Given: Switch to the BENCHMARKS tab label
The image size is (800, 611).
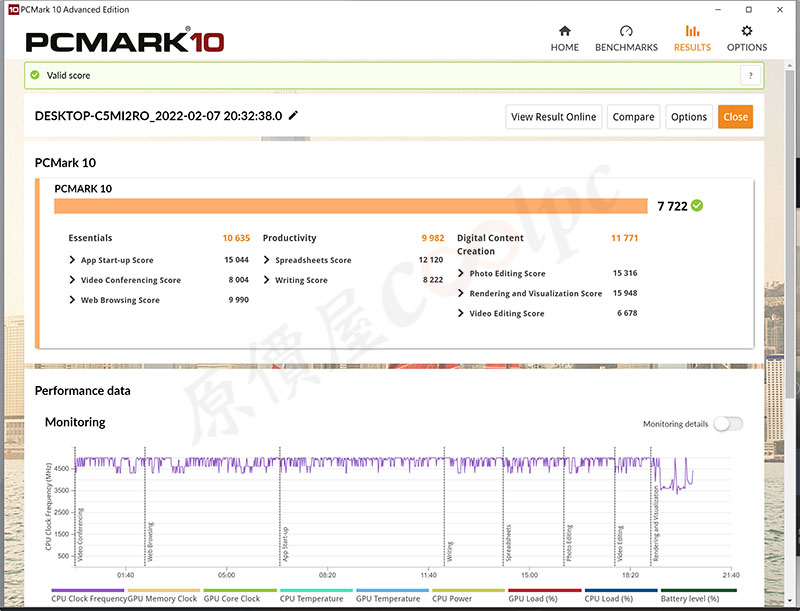Looking at the screenshot, I should [626, 47].
